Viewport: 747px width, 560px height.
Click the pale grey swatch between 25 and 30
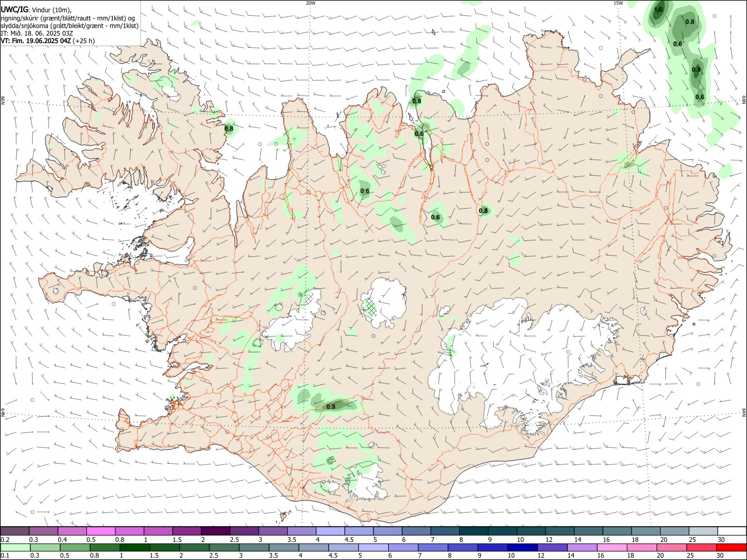[703, 531]
